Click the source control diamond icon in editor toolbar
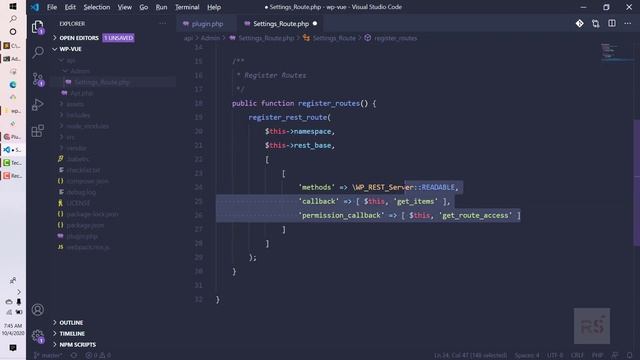This screenshot has width=640, height=360. tap(579, 24)
